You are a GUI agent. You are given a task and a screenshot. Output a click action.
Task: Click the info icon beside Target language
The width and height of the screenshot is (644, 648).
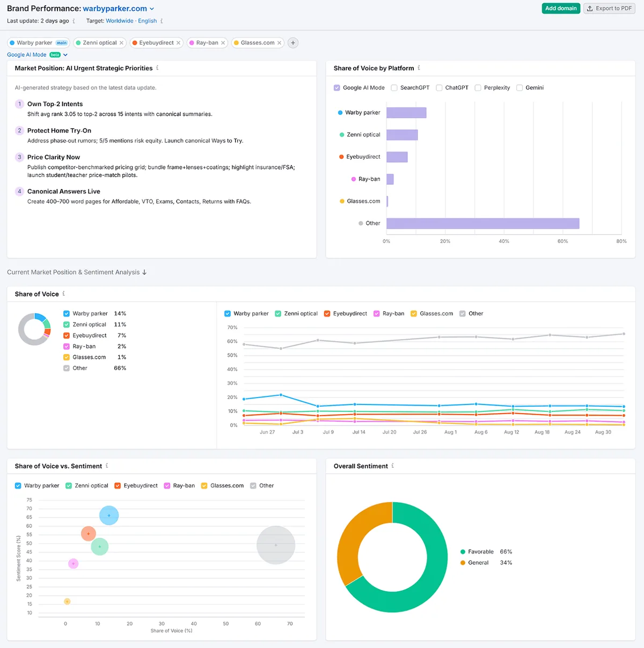[x=162, y=21]
